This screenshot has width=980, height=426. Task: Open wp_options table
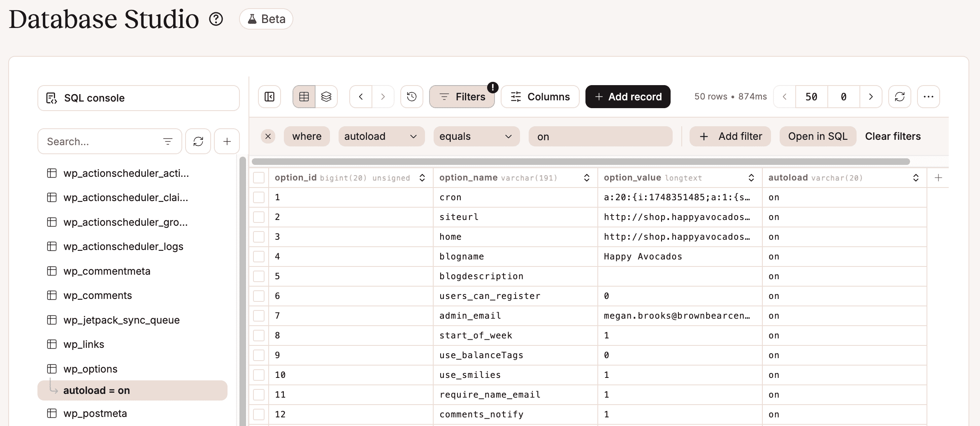[132, 369]
